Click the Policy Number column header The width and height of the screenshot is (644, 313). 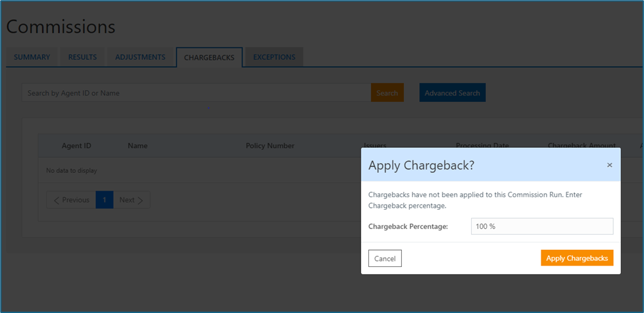pos(270,146)
